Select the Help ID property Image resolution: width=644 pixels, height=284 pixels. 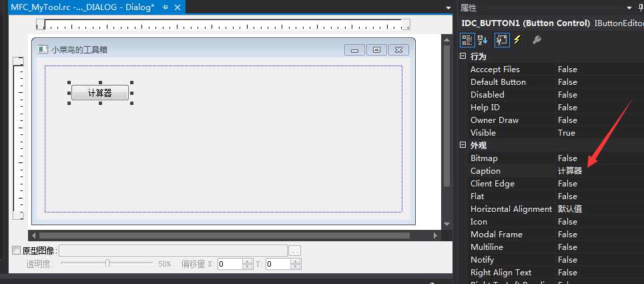pos(551,108)
